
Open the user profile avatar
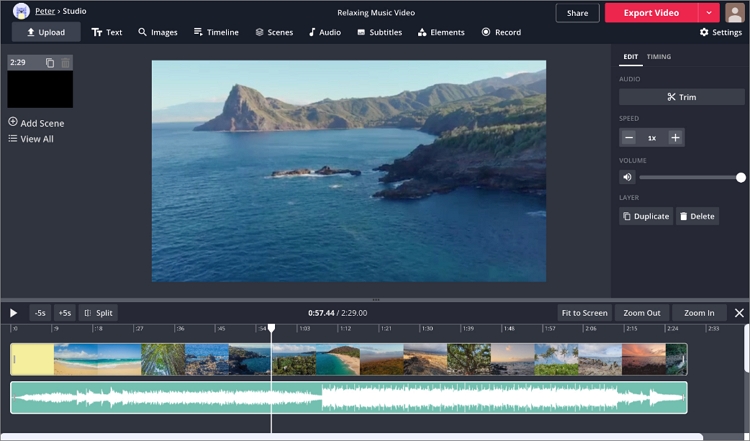(x=735, y=13)
